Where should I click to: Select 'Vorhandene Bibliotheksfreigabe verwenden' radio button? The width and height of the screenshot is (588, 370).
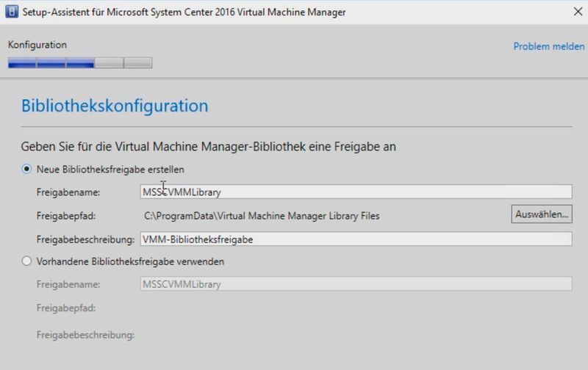click(26, 261)
